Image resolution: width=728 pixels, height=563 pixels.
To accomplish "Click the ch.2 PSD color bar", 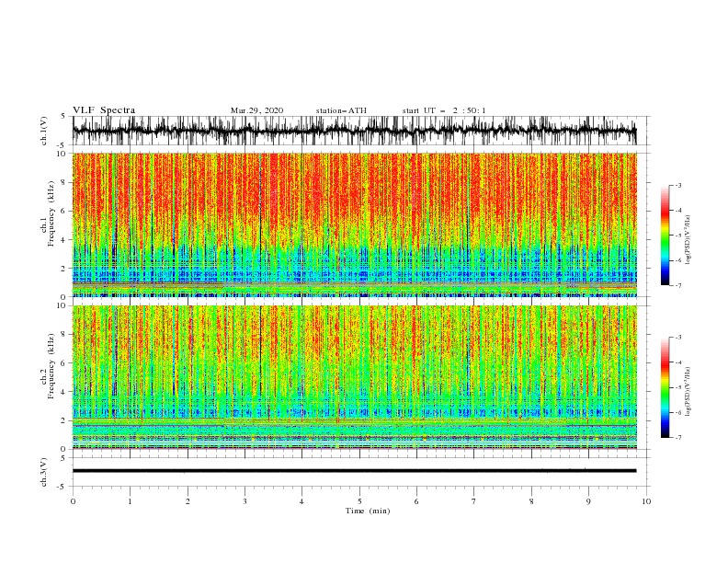I will click(x=665, y=387).
